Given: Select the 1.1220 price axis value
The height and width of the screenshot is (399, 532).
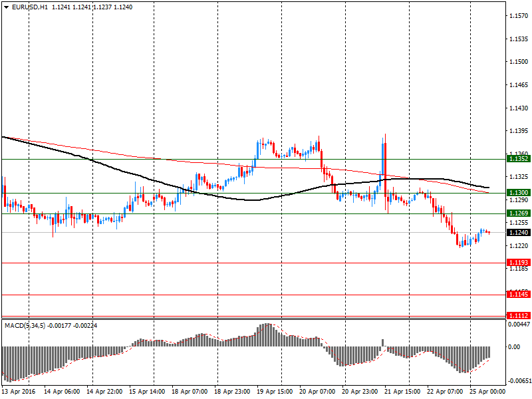Looking at the screenshot, I should pyautogui.click(x=519, y=245).
